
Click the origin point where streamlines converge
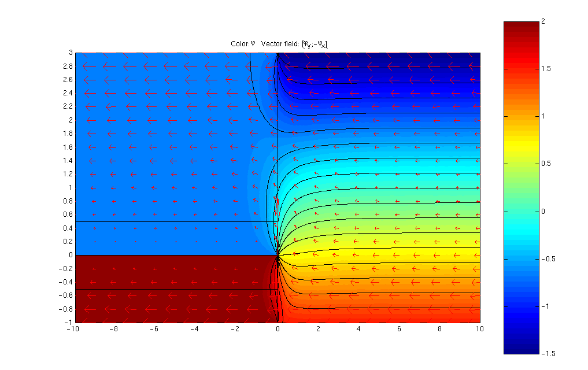coord(278,256)
